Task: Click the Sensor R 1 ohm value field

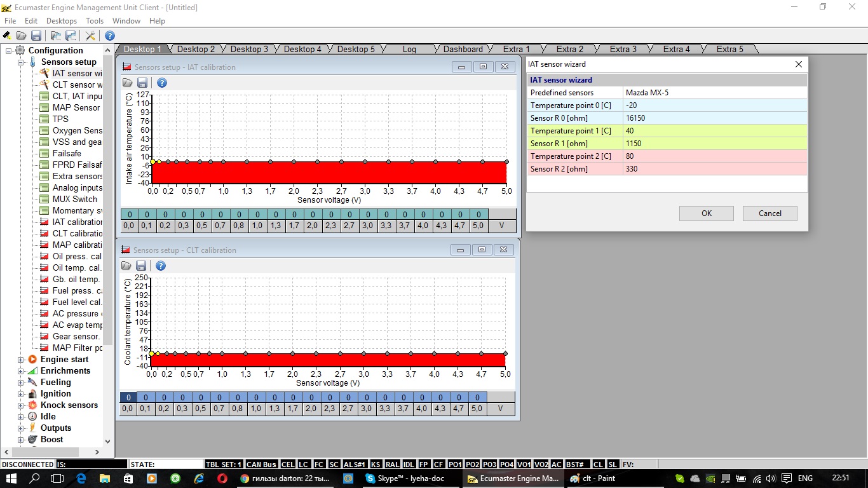Action: click(714, 144)
